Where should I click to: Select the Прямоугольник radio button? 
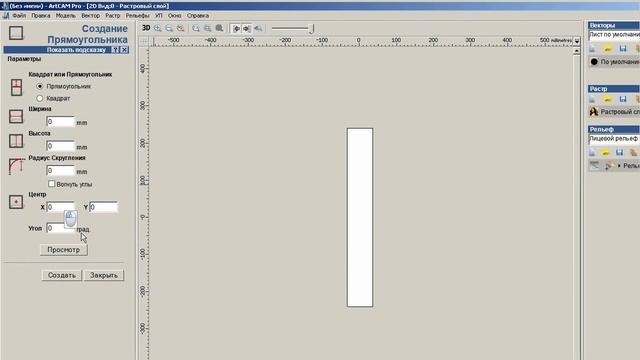pos(40,87)
